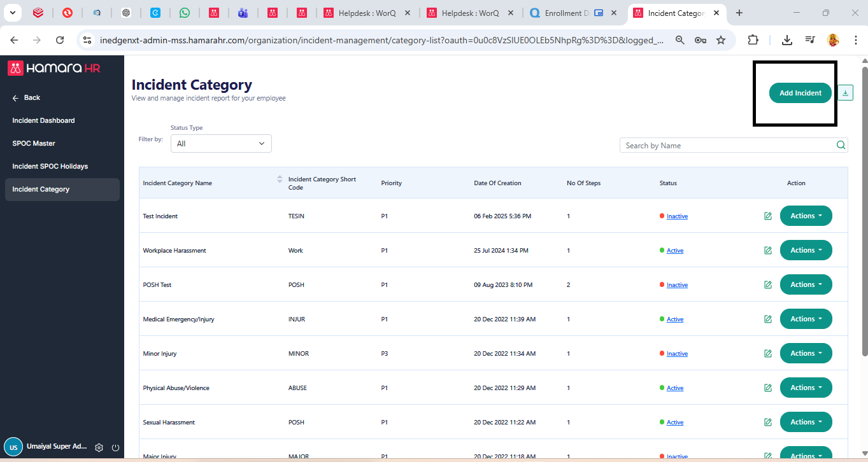This screenshot has width=868, height=462.
Task: Open the browser Extensions icon
Action: point(753,40)
